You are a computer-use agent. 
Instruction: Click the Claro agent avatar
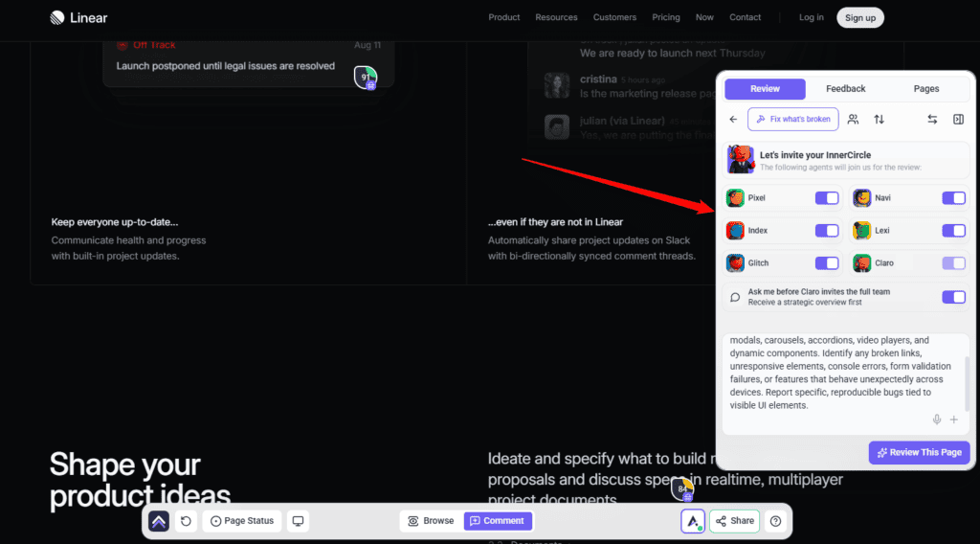(862, 263)
